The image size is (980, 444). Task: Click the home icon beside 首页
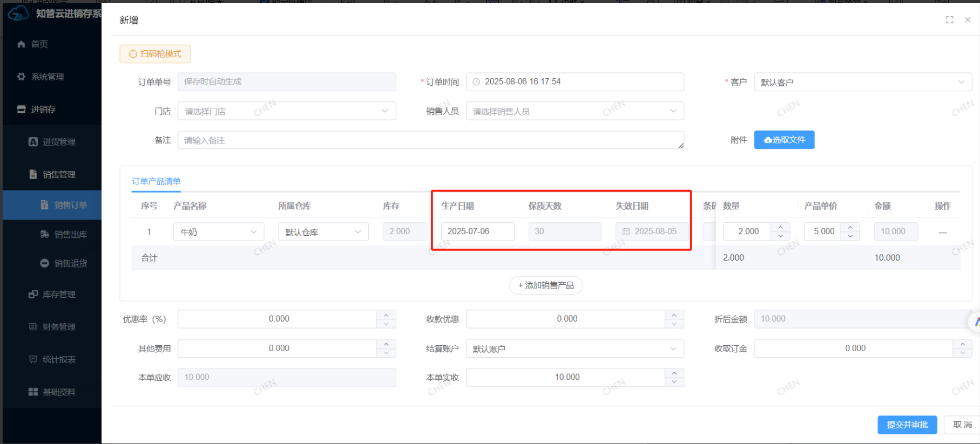click(21, 44)
